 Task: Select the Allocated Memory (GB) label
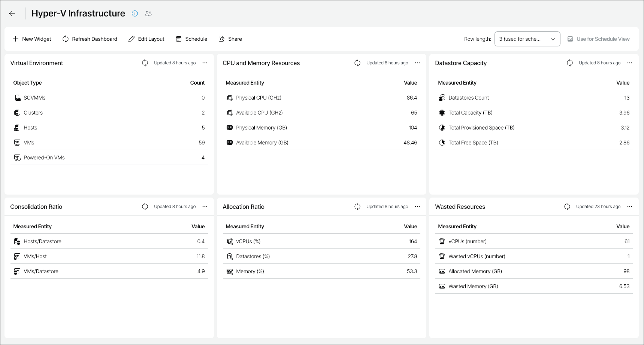(475, 271)
